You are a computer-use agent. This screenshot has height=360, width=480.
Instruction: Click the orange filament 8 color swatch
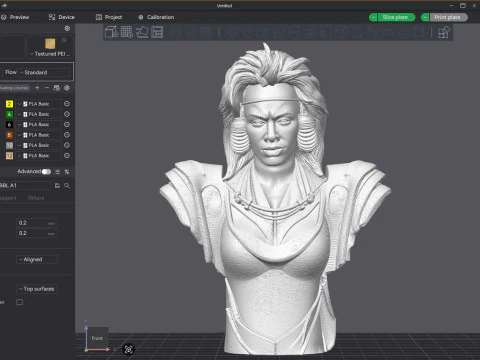tap(9, 135)
